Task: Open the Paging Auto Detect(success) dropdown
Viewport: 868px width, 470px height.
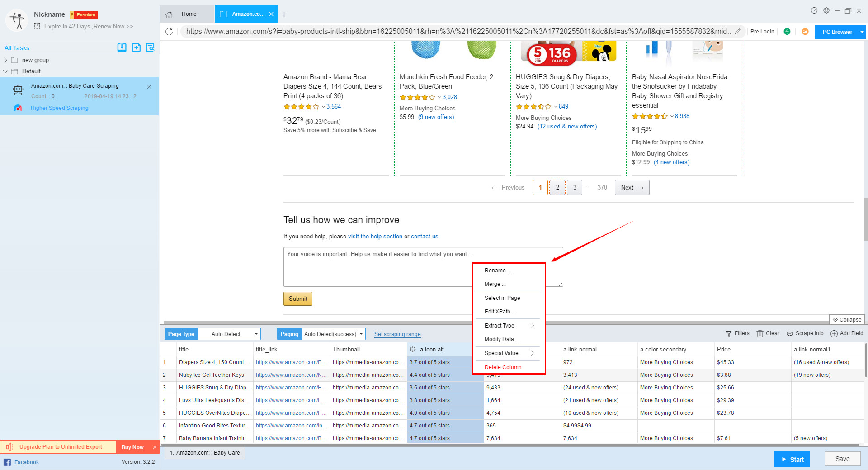Action: pyautogui.click(x=334, y=334)
